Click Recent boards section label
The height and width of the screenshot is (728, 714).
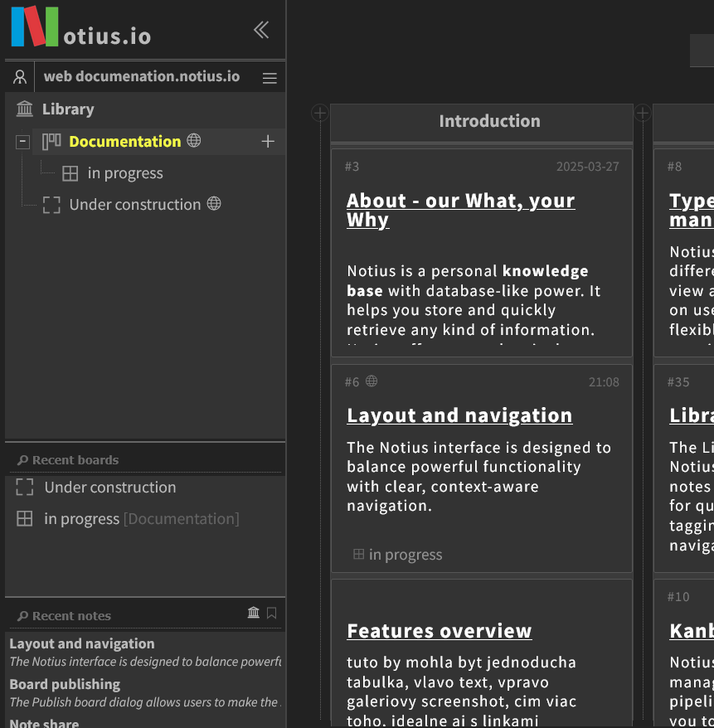pos(75,460)
